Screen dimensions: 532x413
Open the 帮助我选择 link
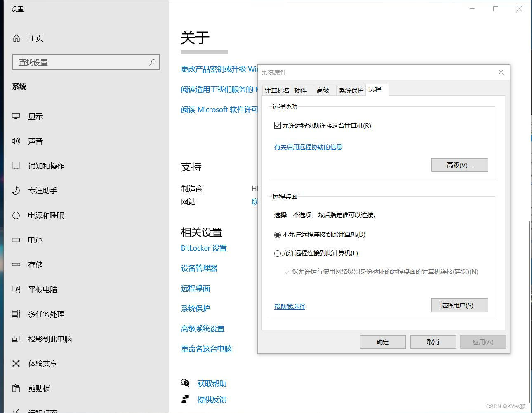tap(290, 306)
